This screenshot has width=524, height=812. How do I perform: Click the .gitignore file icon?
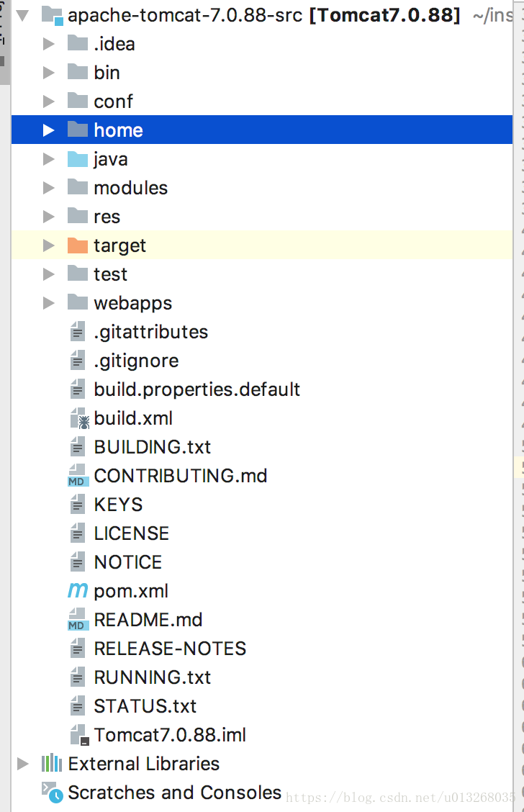pos(78,361)
